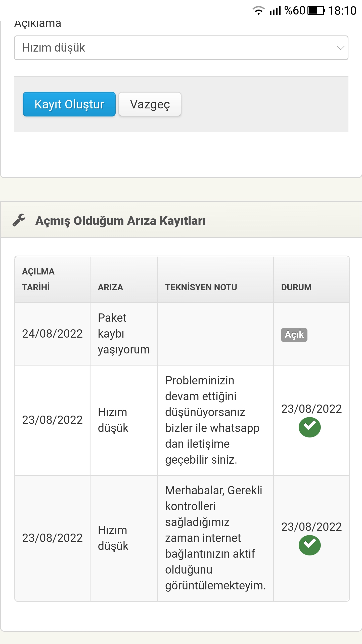Click the whatsapp technician note text

[x=212, y=420]
